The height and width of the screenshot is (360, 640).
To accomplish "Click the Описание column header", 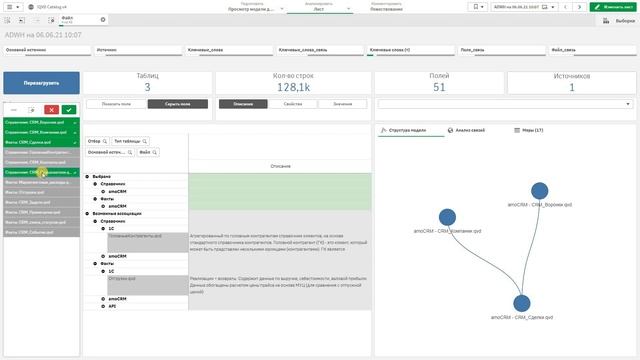I will [x=280, y=166].
